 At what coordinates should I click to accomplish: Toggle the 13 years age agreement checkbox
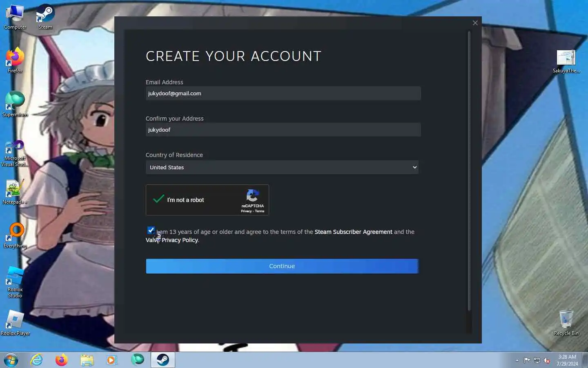[x=151, y=230]
